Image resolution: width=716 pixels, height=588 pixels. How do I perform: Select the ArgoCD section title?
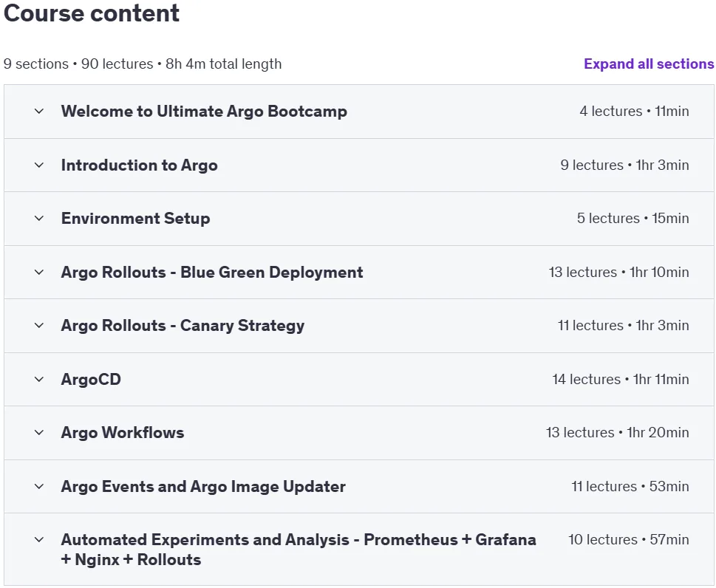tap(91, 379)
